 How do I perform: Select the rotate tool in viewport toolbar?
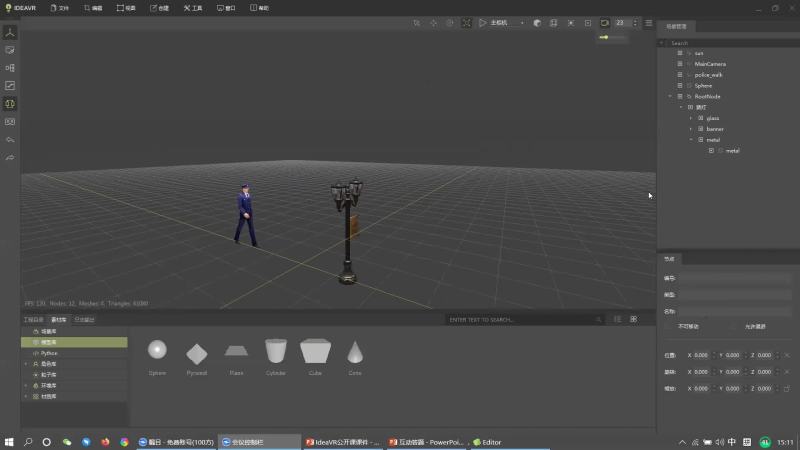[x=449, y=23]
